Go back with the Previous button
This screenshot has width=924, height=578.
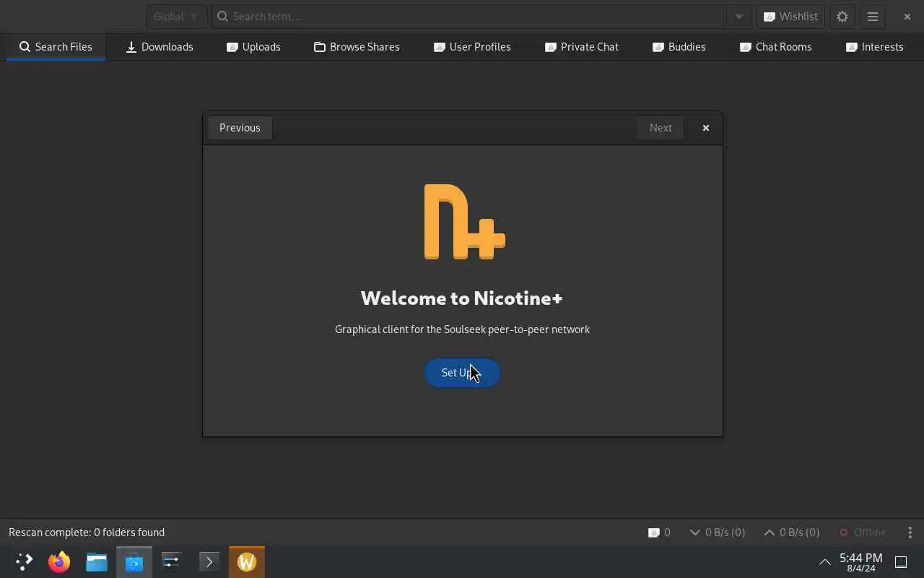(240, 128)
